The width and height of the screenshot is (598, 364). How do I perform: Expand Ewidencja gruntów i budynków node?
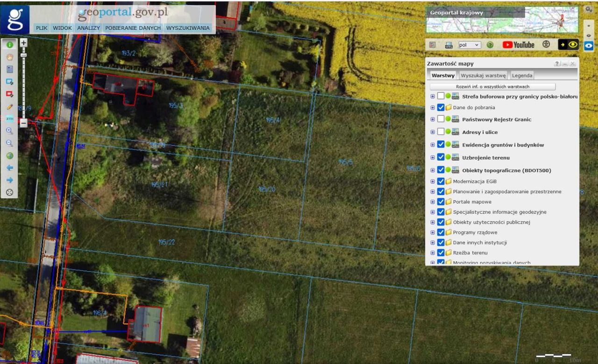coord(433,145)
